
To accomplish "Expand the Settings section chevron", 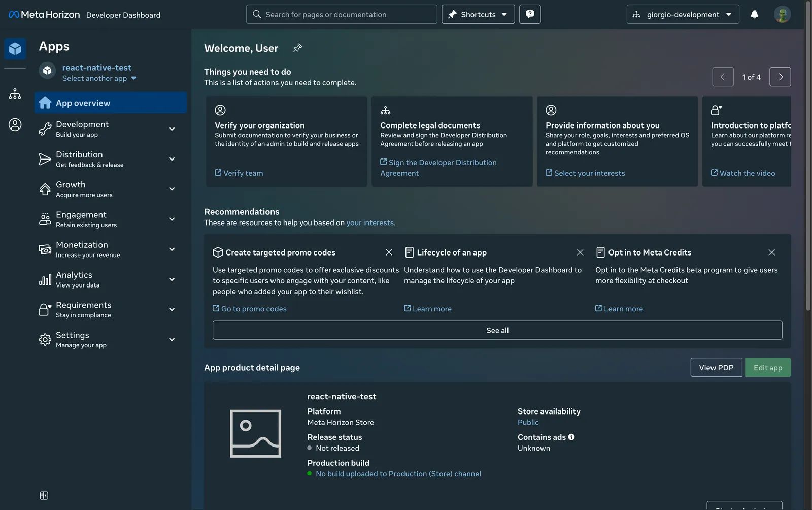I will [172, 340].
